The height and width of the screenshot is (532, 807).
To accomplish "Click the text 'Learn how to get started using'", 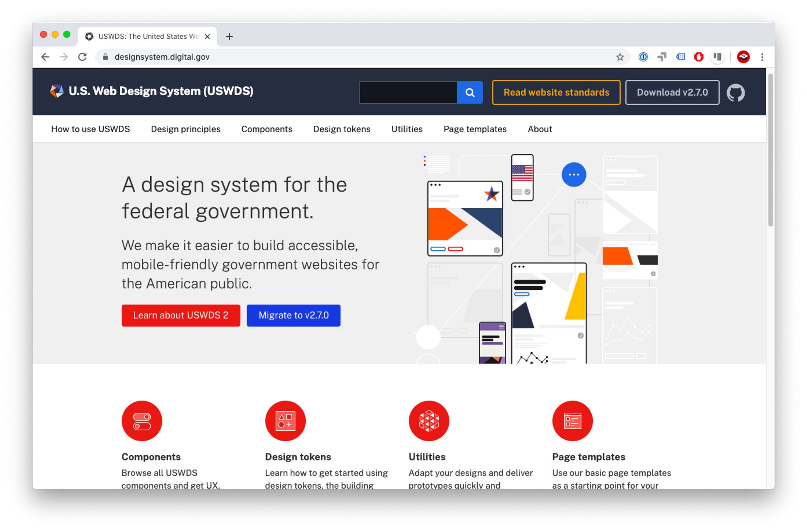I will tap(327, 473).
